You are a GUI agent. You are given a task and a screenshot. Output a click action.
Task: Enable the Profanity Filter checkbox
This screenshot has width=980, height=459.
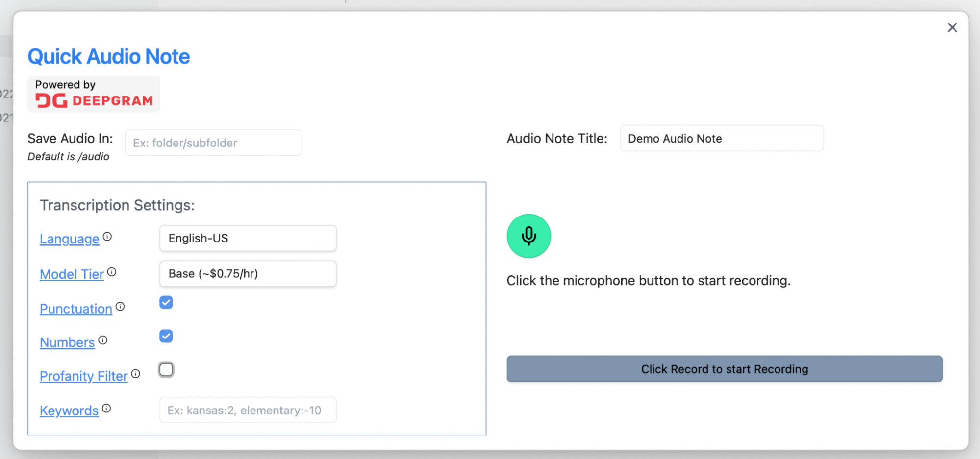pyautogui.click(x=166, y=370)
